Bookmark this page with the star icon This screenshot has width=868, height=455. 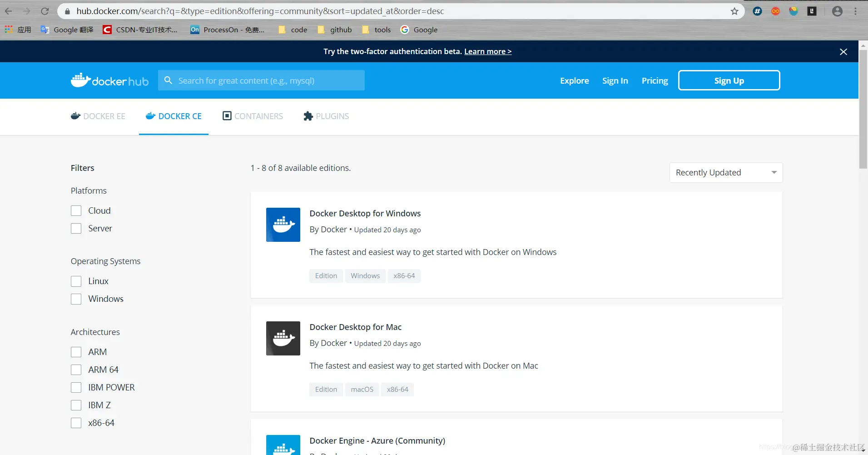[x=734, y=11]
